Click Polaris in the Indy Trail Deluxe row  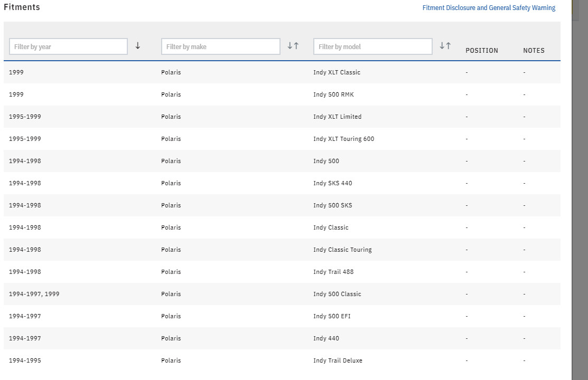(171, 360)
